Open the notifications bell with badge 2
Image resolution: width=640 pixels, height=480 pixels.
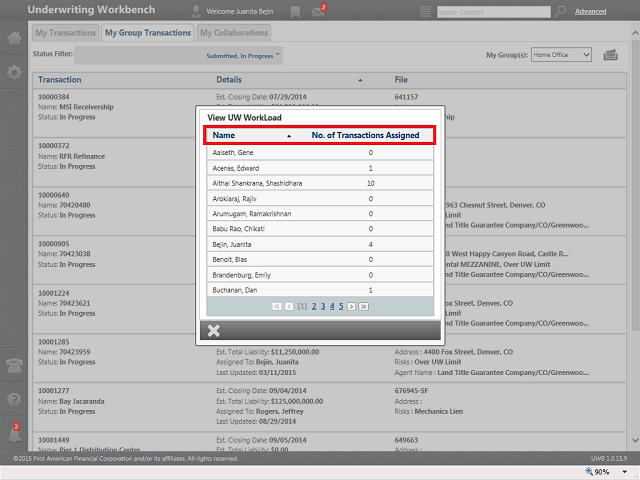pyautogui.click(x=14, y=433)
